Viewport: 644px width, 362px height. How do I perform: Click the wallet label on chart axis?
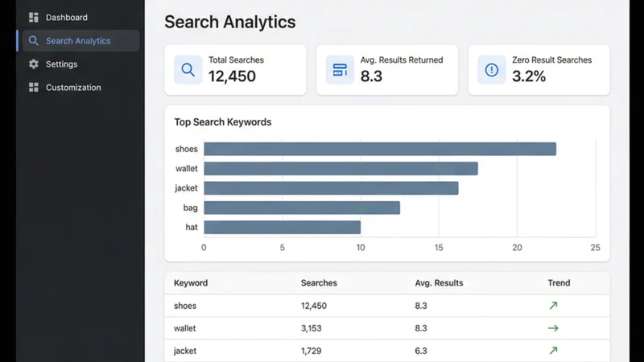pos(187,168)
